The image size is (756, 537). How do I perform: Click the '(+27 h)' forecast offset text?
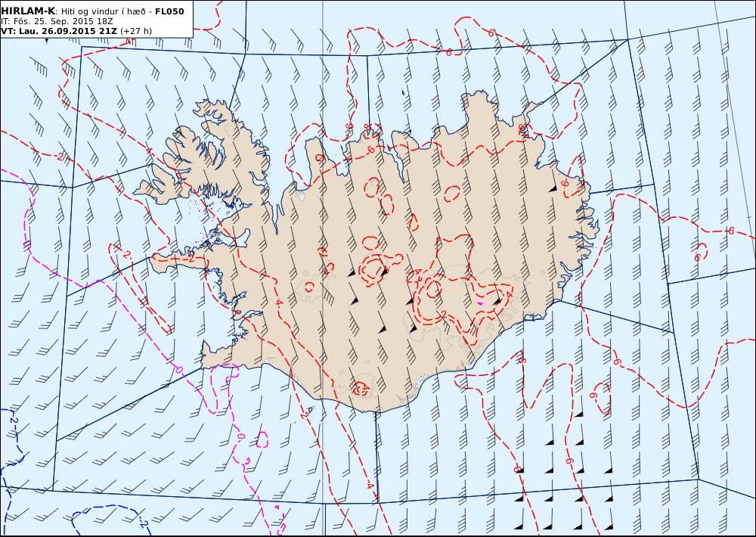136,31
